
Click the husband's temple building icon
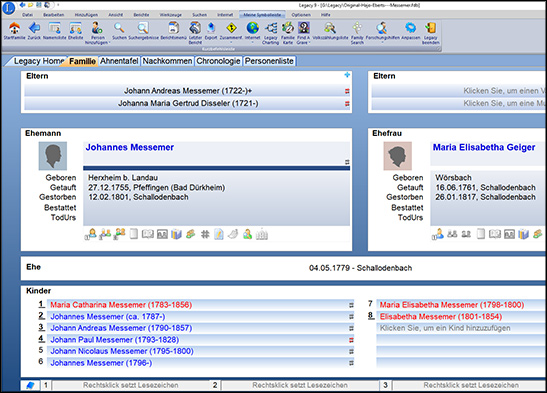pyautogui.click(x=262, y=234)
